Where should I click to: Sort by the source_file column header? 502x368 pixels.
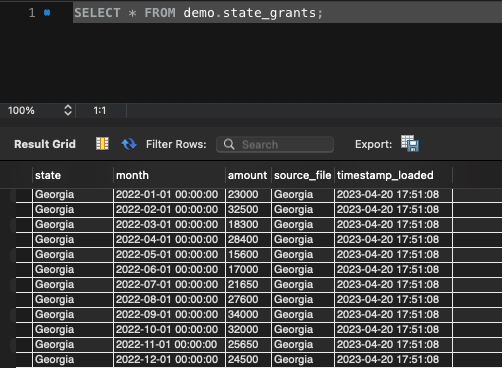(x=303, y=175)
